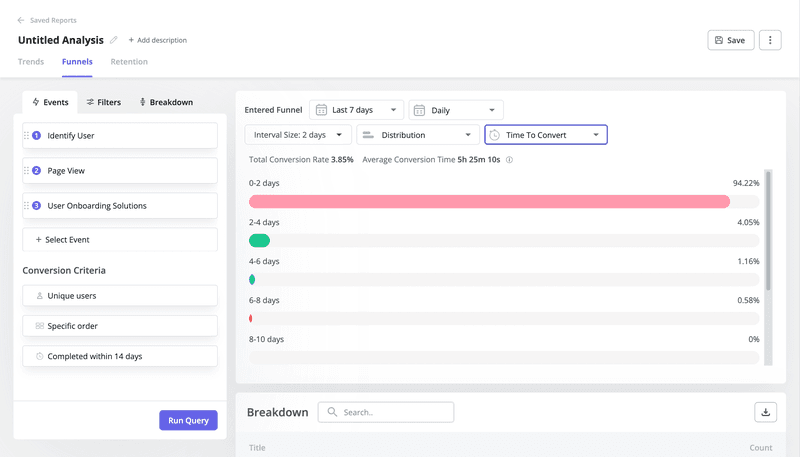Click Add description link
This screenshot has height=457, width=800.
pyautogui.click(x=162, y=40)
